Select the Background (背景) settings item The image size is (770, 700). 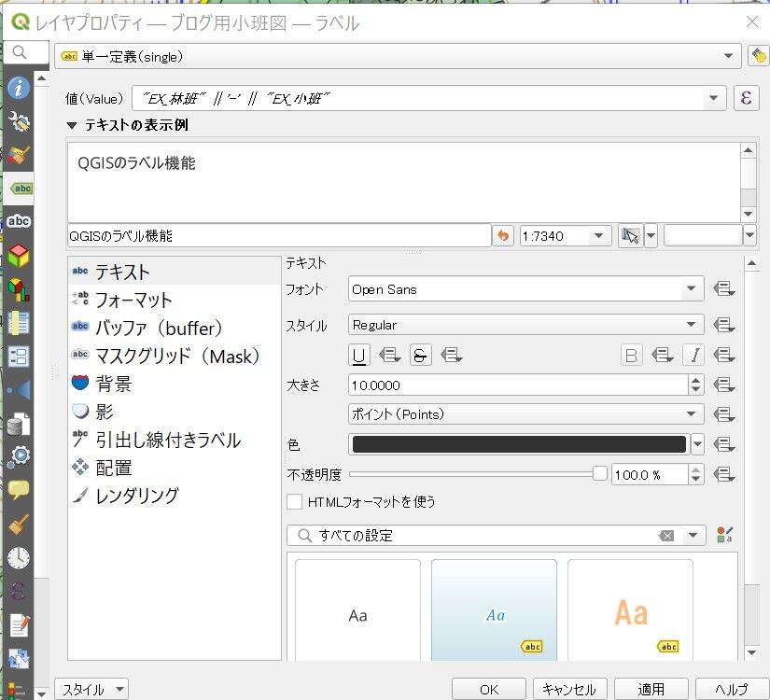tap(174, 384)
